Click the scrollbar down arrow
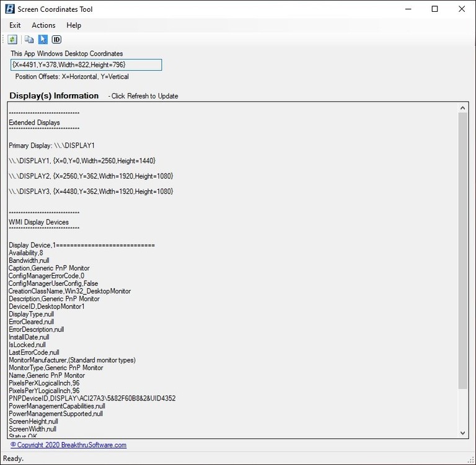 (462, 433)
